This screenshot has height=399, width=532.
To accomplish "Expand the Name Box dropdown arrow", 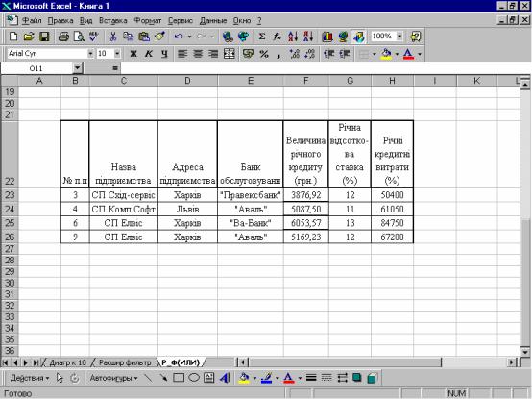I will click(78, 68).
